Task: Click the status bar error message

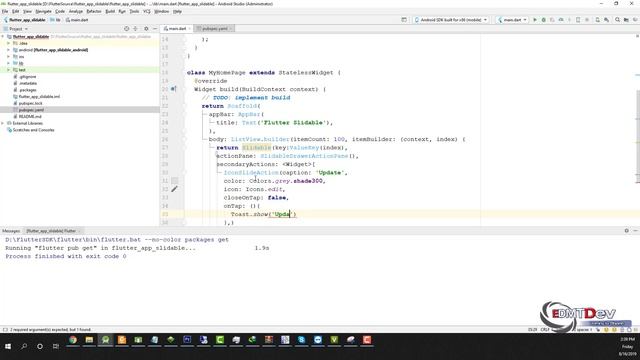Action: click(x=50, y=329)
